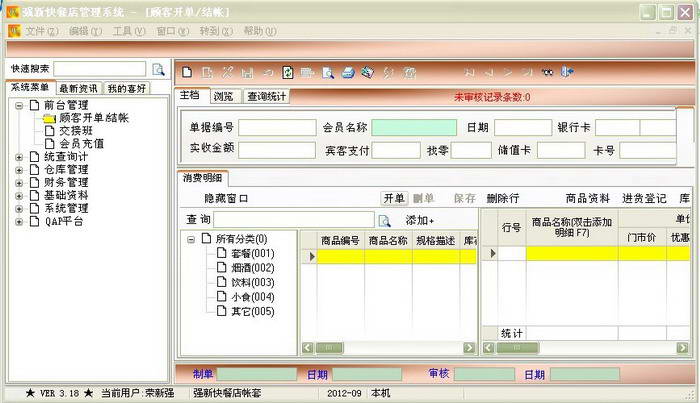Select the 烟酒(002) category
Image resolution: width=700 pixels, height=403 pixels.
tap(253, 268)
